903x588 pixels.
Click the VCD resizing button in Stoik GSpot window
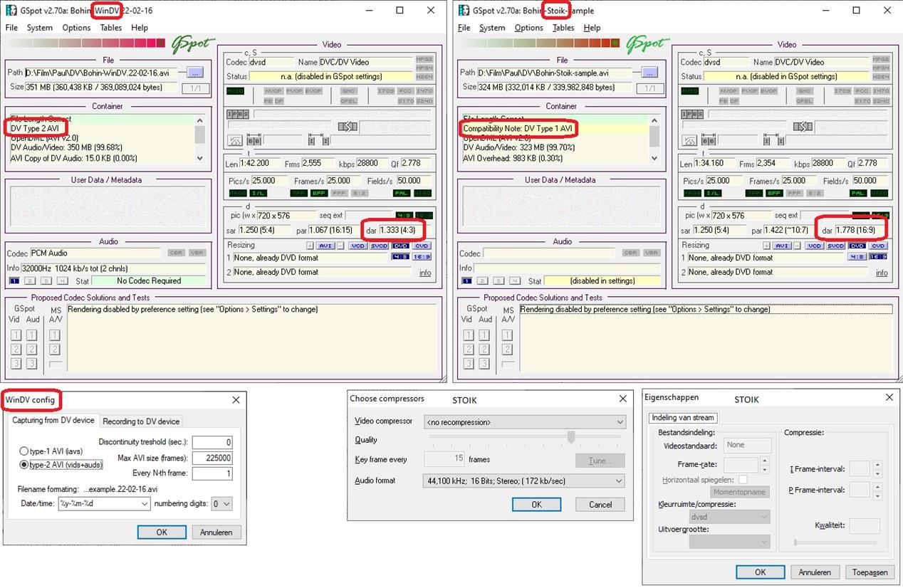coord(813,246)
